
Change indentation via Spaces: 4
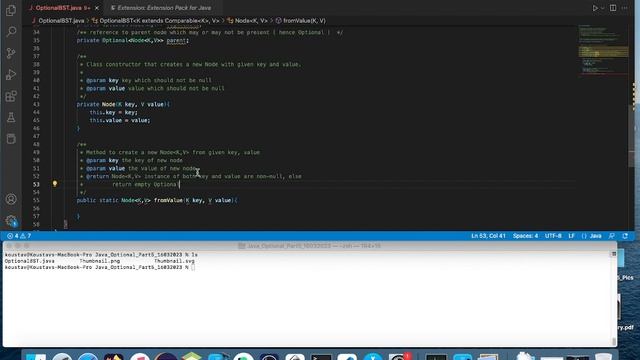(x=525, y=236)
